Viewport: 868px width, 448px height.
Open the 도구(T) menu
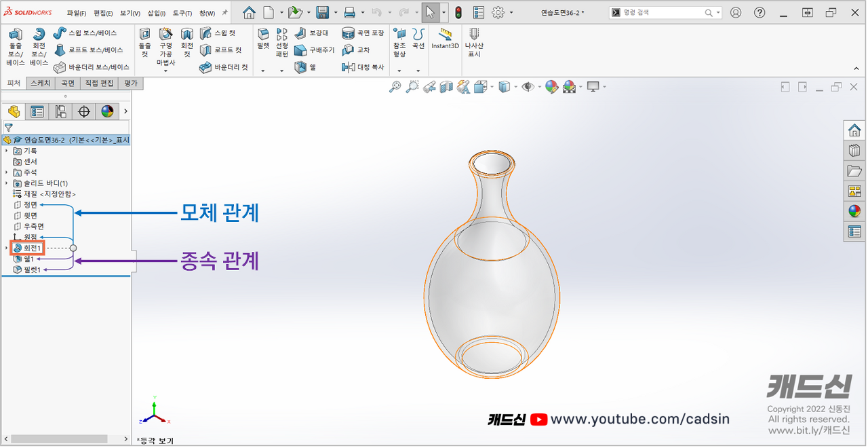tap(182, 13)
